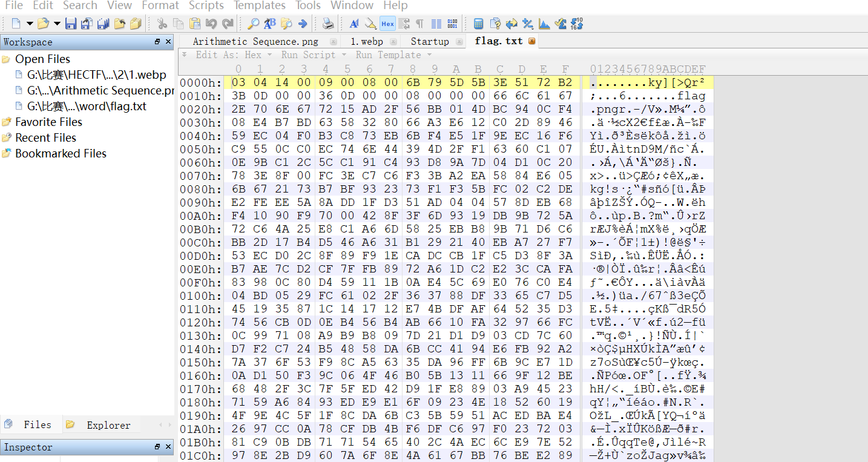Toggle Hex editing mode
The width and height of the screenshot is (868, 462).
pyautogui.click(x=387, y=23)
